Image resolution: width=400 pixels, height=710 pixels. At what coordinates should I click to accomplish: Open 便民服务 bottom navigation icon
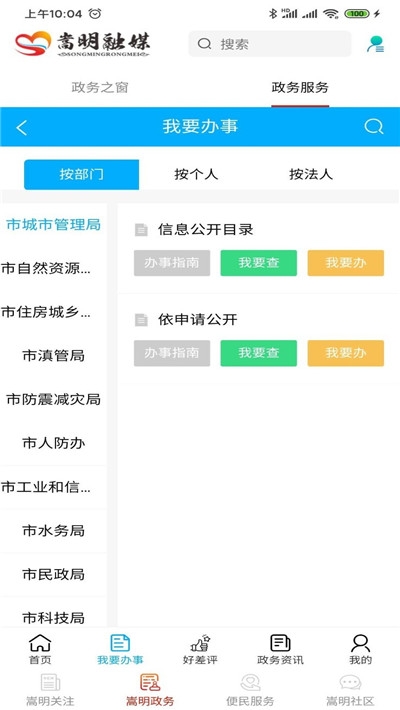[250, 682]
